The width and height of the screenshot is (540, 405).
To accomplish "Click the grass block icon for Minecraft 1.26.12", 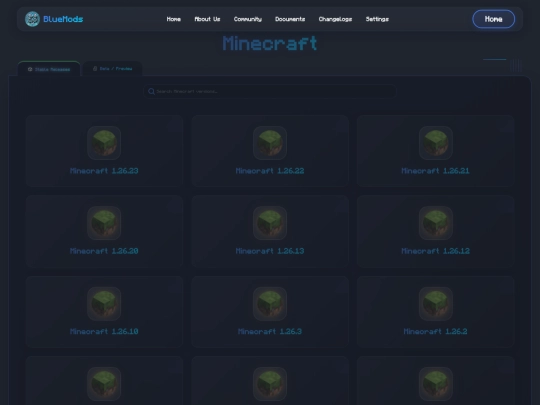I will [436, 223].
